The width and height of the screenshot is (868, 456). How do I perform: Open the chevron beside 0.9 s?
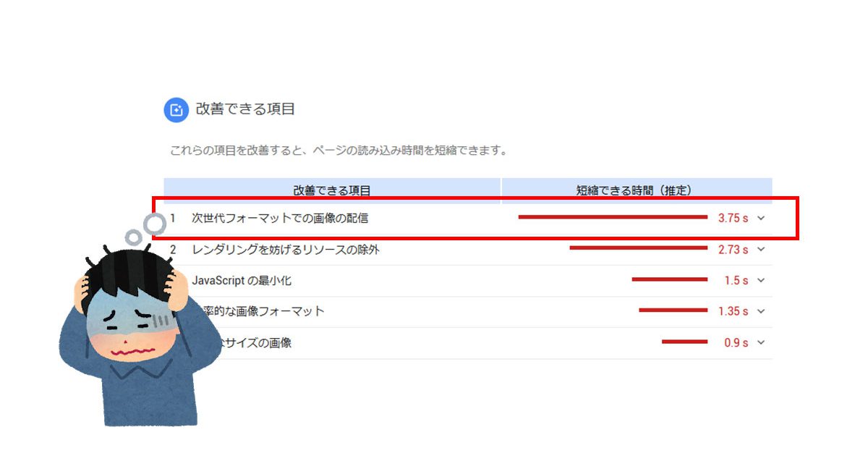pyautogui.click(x=761, y=342)
